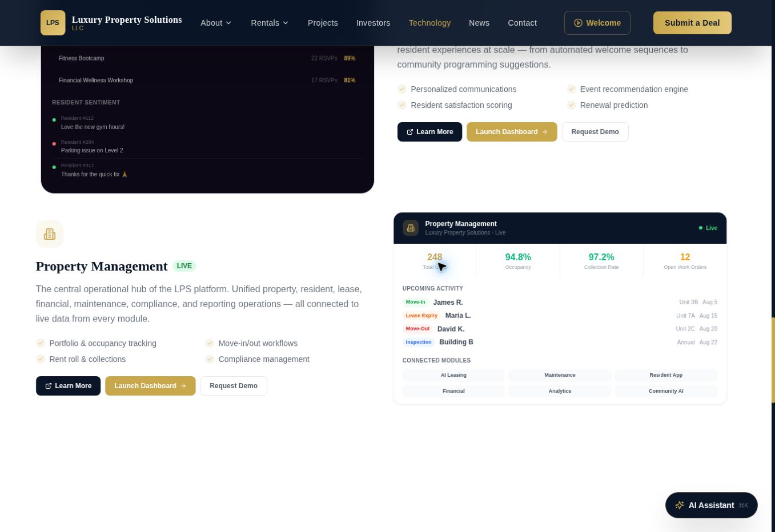This screenshot has height=532, width=775.
Task: Click the building icon in Property Management card header
Action: pyautogui.click(x=411, y=228)
